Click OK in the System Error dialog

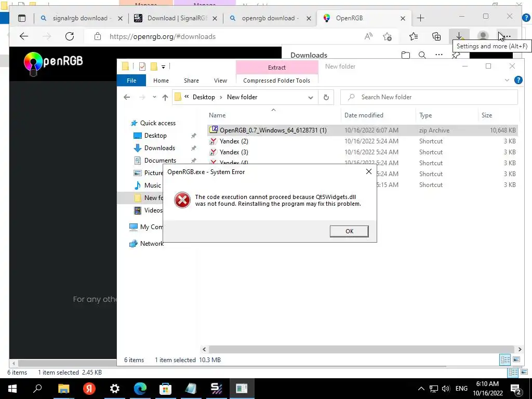(x=349, y=231)
